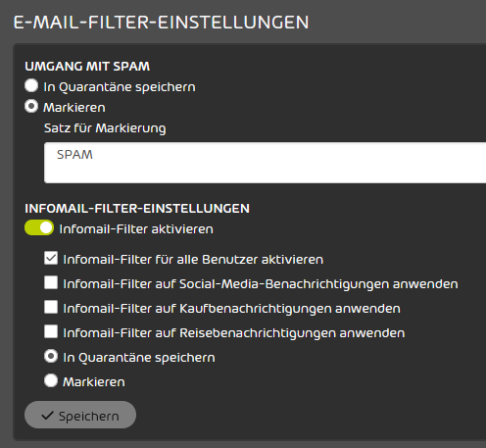Click the 'UMGANG MIT SPAM' section heading

[87, 67]
